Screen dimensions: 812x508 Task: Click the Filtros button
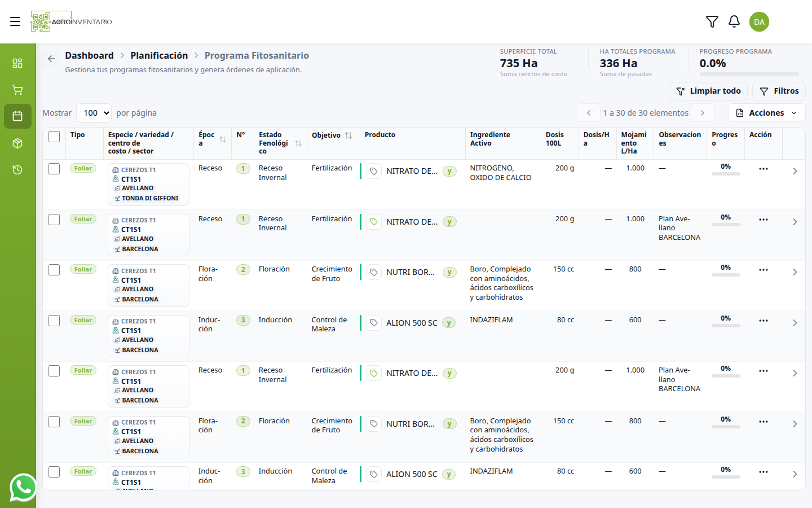[779, 91]
